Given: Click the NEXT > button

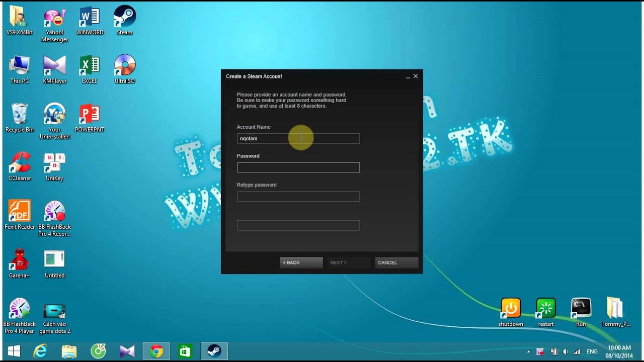Looking at the screenshot, I should point(349,262).
